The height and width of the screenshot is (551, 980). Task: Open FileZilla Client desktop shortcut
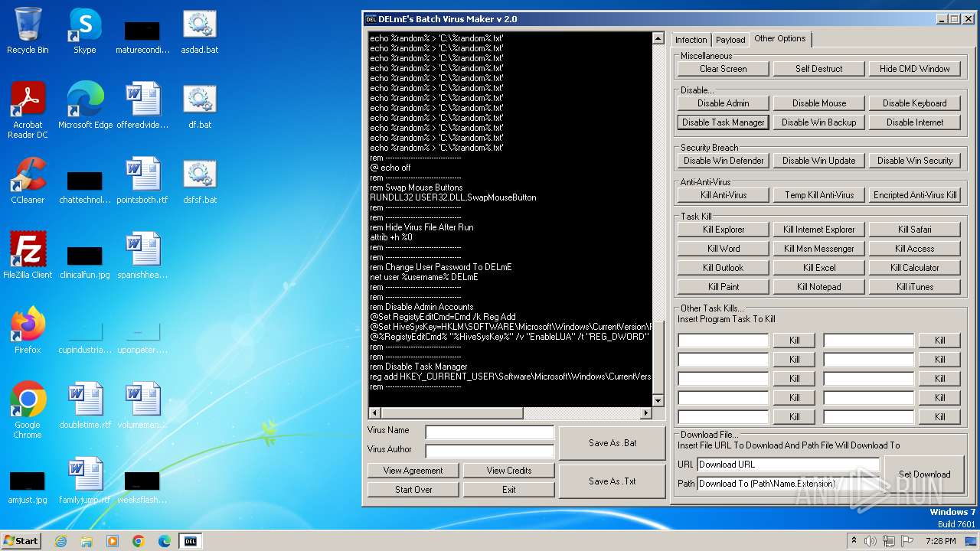28,256
